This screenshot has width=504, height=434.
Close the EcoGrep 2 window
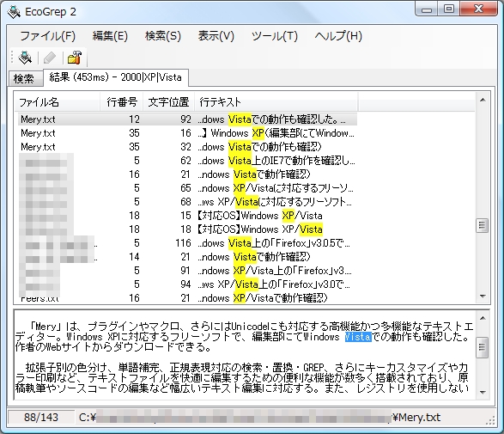click(478, 9)
